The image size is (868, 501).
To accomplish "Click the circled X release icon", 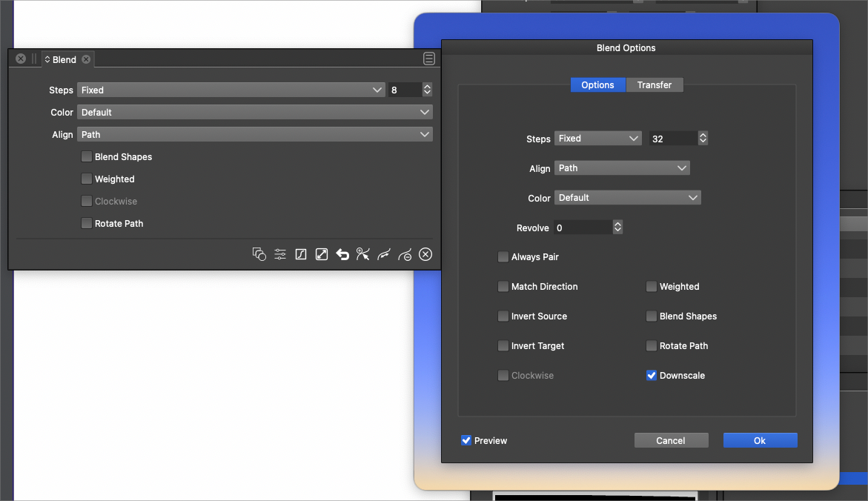I will tap(425, 254).
